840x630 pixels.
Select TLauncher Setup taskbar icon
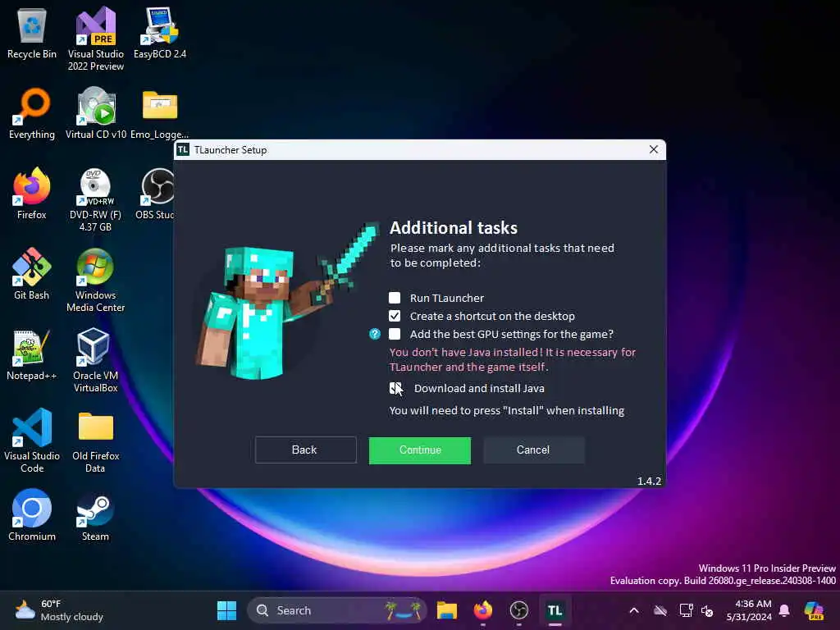tap(555, 610)
